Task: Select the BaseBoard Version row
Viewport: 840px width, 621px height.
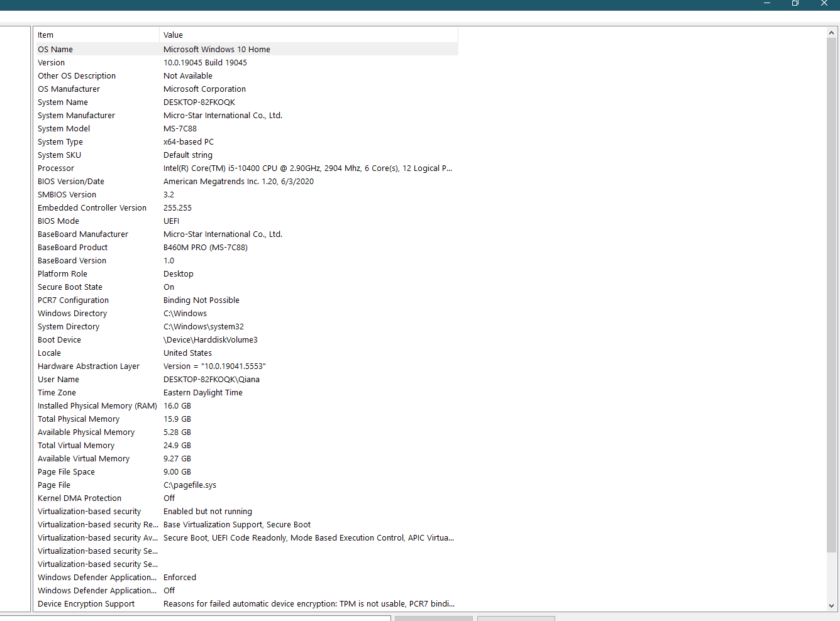Action: [x=246, y=260]
